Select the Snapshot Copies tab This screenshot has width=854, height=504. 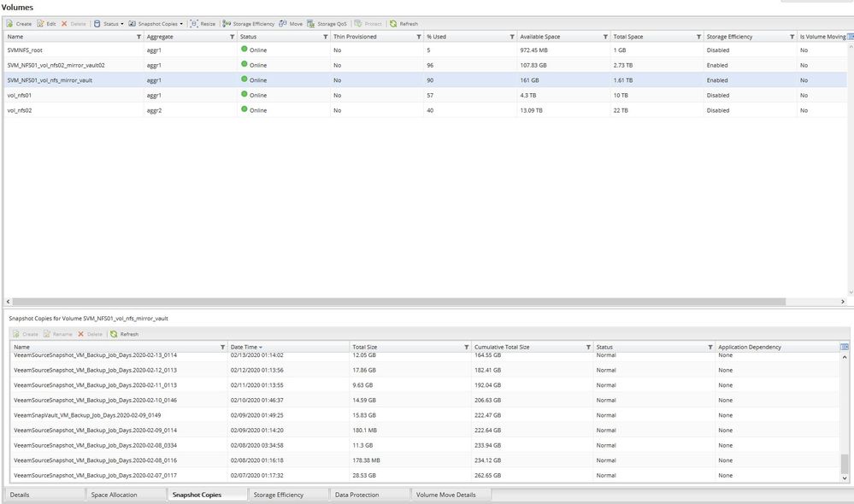pyautogui.click(x=207, y=495)
